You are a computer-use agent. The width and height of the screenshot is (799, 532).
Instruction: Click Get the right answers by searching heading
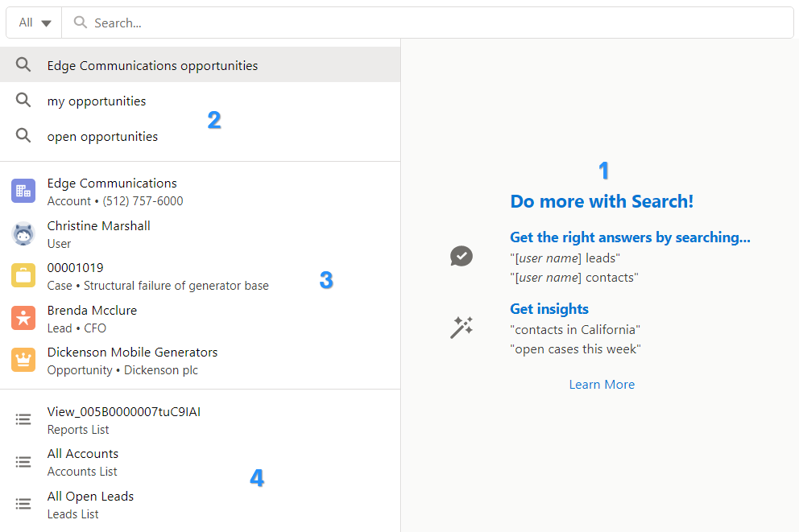630,237
